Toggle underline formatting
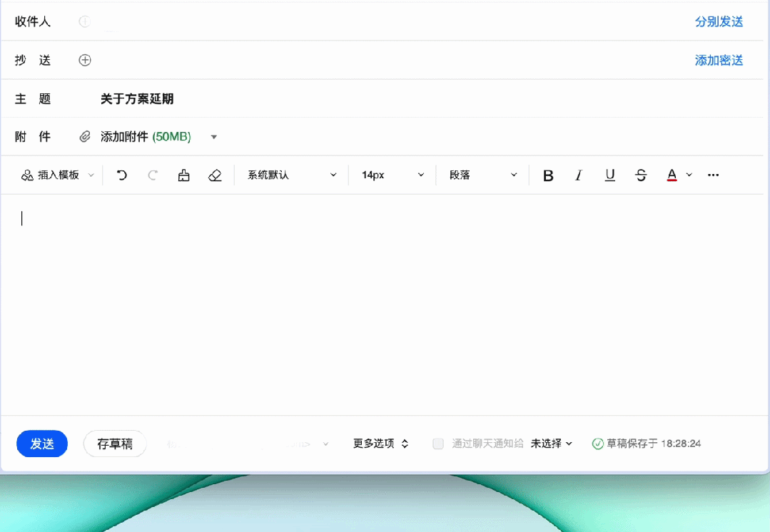This screenshot has height=532, width=770. point(610,175)
